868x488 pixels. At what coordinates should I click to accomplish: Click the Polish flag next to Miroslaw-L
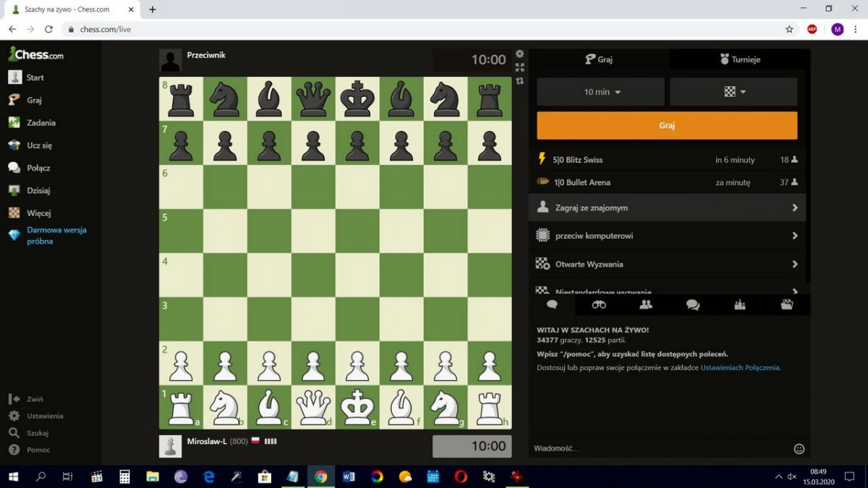point(255,441)
